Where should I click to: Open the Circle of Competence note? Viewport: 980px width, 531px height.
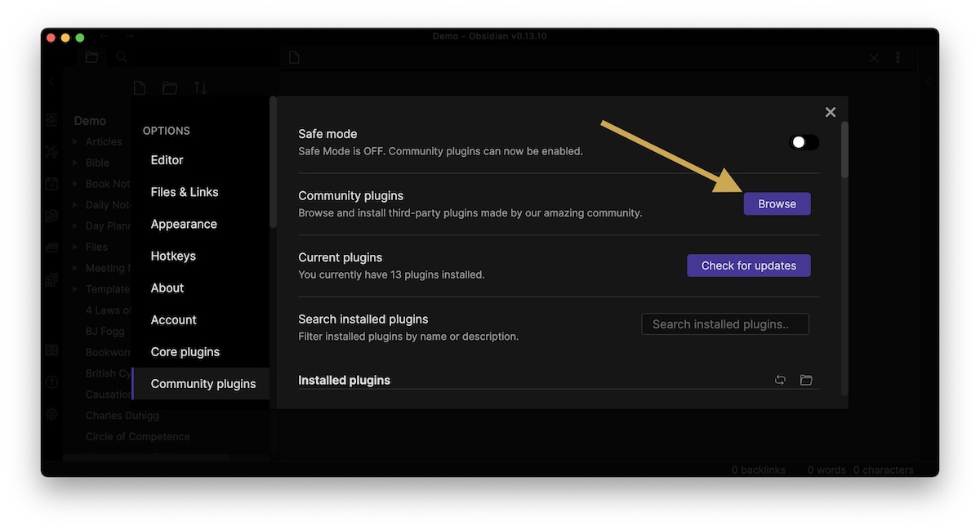(138, 436)
